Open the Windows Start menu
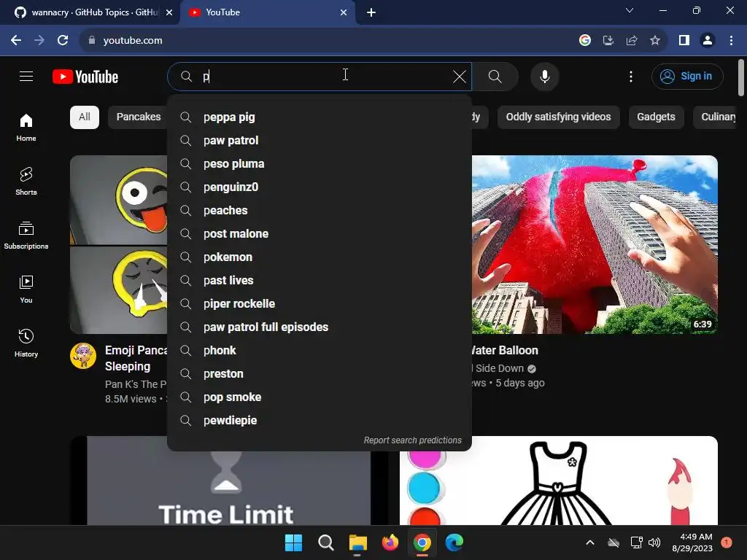This screenshot has height=560, width=747. tap(293, 542)
